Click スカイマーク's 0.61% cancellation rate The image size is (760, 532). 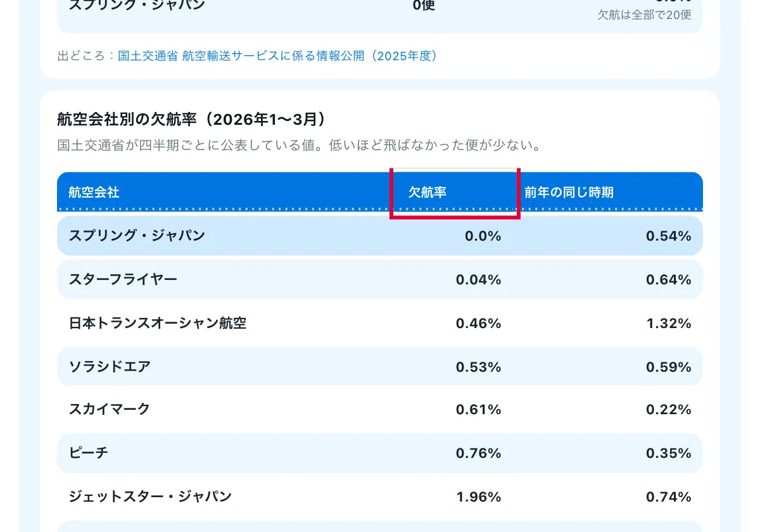(479, 409)
